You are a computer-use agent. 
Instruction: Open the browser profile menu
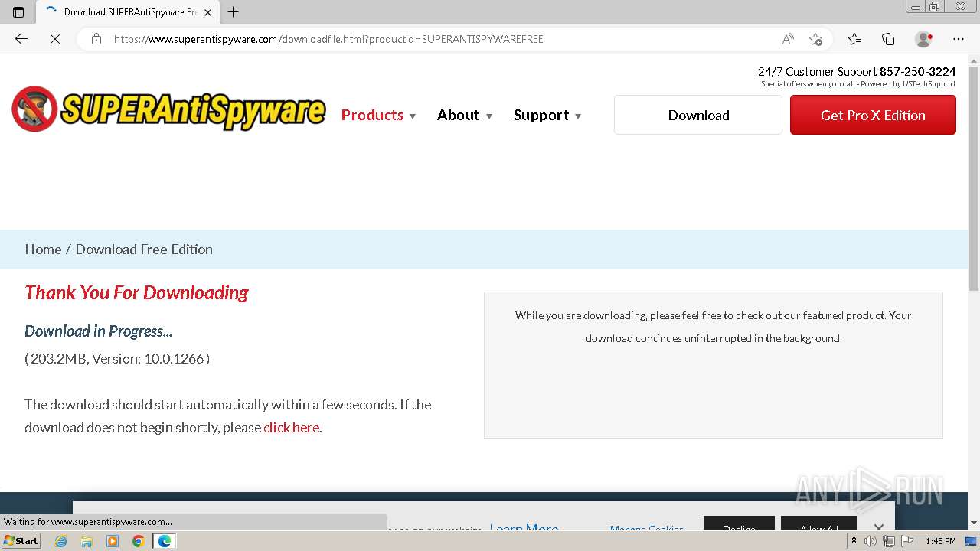coord(924,39)
